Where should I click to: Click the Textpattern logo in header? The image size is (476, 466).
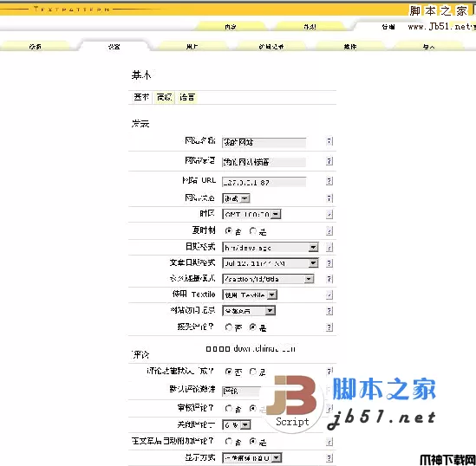click(x=72, y=10)
